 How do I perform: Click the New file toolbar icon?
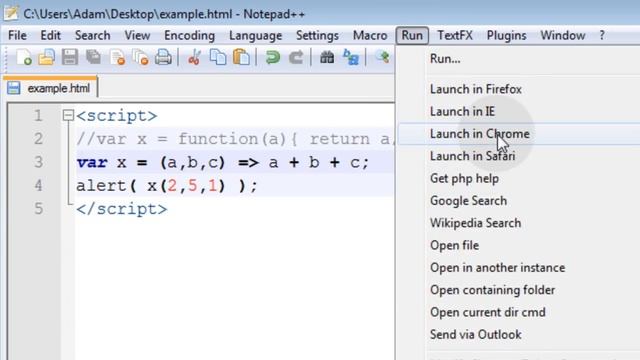pos(24,57)
